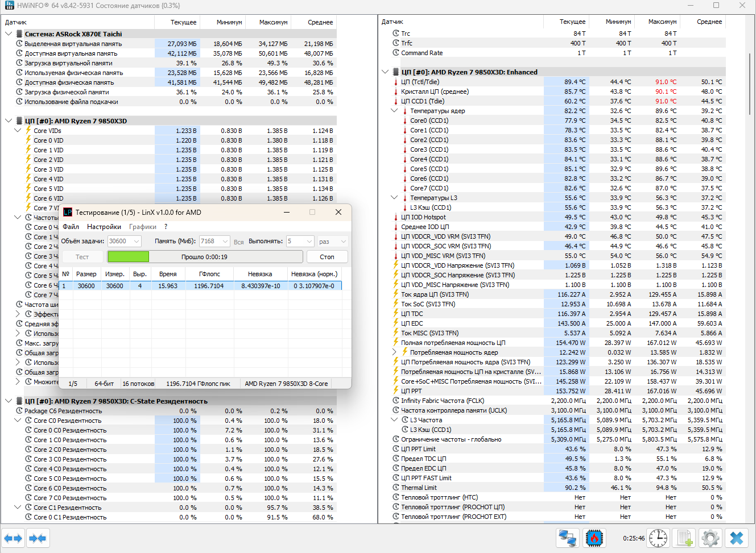Click the '64-бит' status bar entry

pyautogui.click(x=104, y=384)
